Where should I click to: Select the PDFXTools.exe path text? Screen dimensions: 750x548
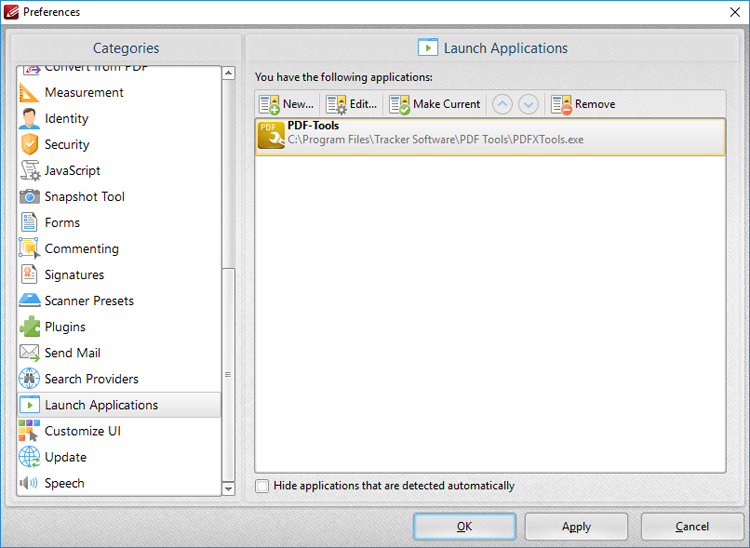click(435, 140)
